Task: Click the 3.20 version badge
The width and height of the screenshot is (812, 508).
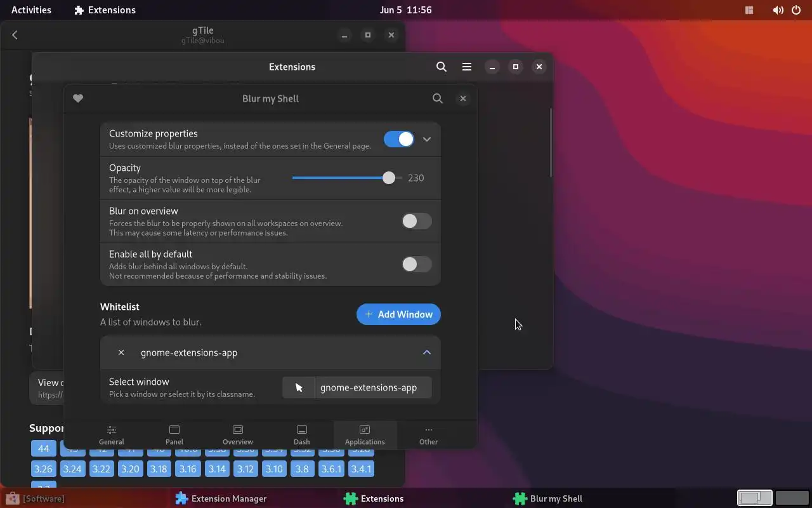Action: 130,469
